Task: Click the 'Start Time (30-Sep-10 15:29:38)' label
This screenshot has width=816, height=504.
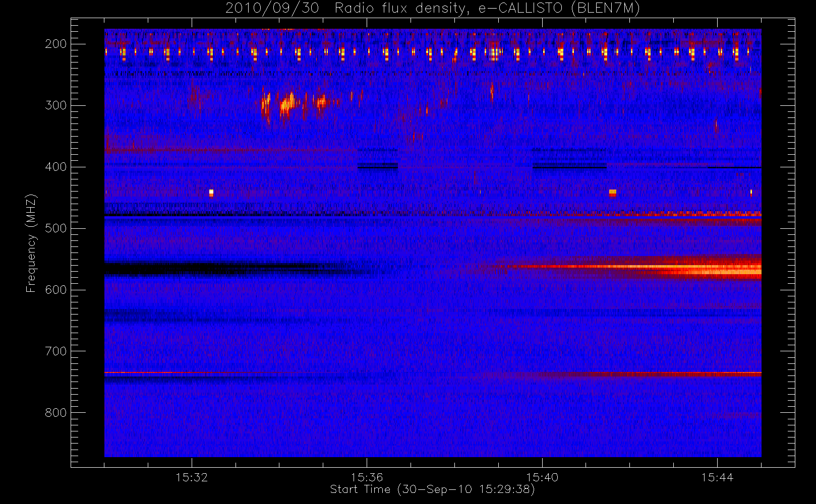Action: 432,489
